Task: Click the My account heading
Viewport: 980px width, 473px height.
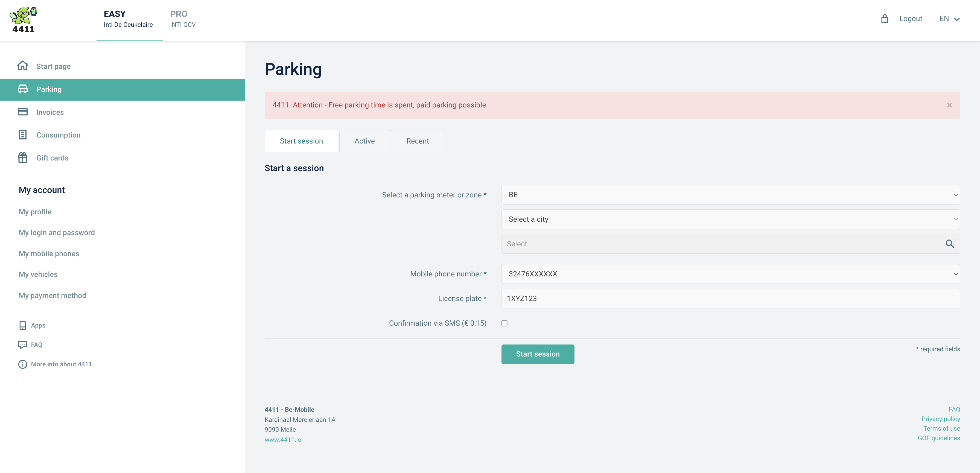Action: click(x=42, y=190)
